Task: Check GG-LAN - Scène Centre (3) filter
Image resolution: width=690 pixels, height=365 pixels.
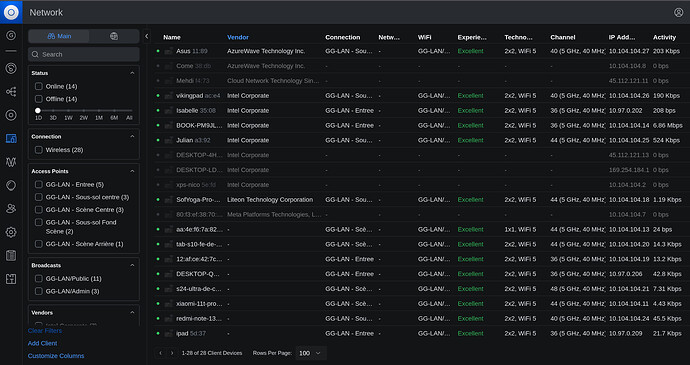Action: [39, 210]
